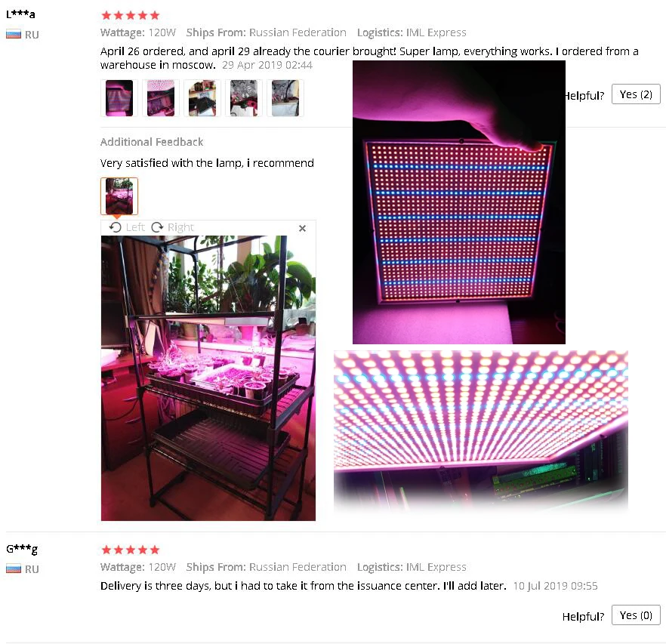Click the Russian flag next to L***a
Image resolution: width=666 pixels, height=644 pixels.
point(14,35)
